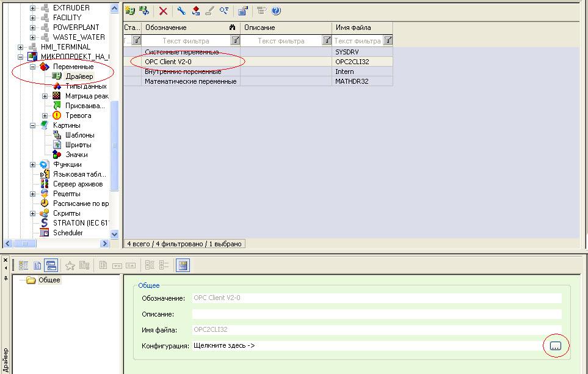The image size is (588, 374).
Task: Select Драйвер node in project tree
Action: [x=79, y=76]
